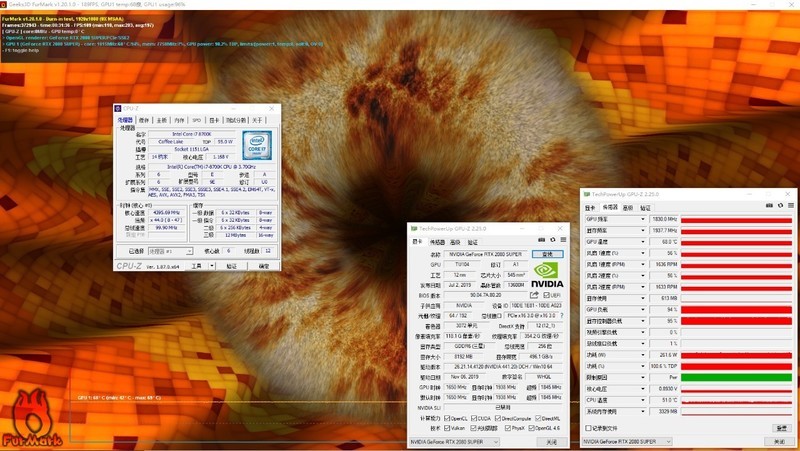Click the OK button in CPU-Z
The image size is (800, 451).
(264, 266)
